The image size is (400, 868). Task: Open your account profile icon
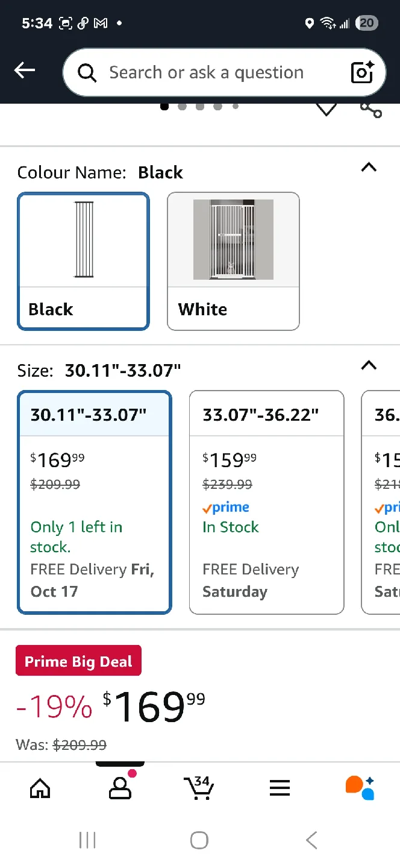tap(119, 788)
